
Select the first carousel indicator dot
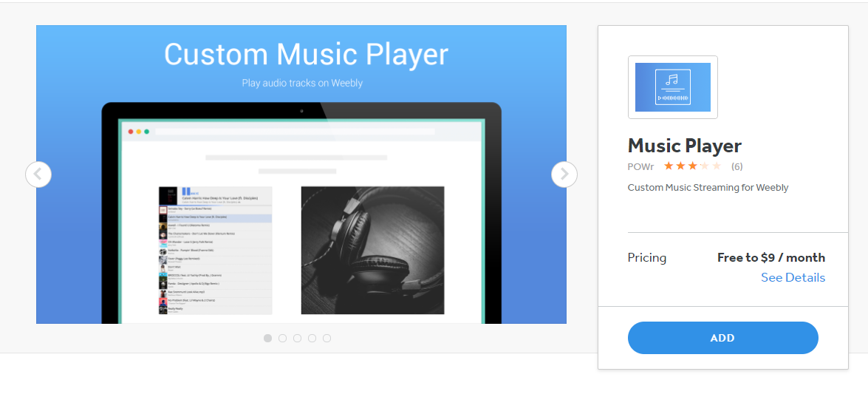tap(268, 338)
